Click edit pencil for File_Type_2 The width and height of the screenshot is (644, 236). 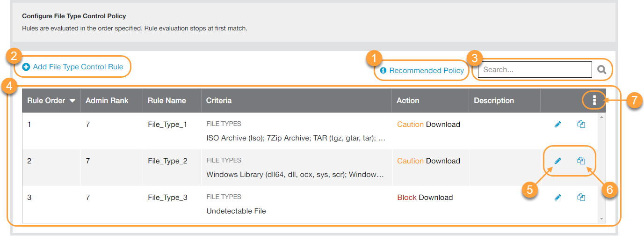(557, 161)
